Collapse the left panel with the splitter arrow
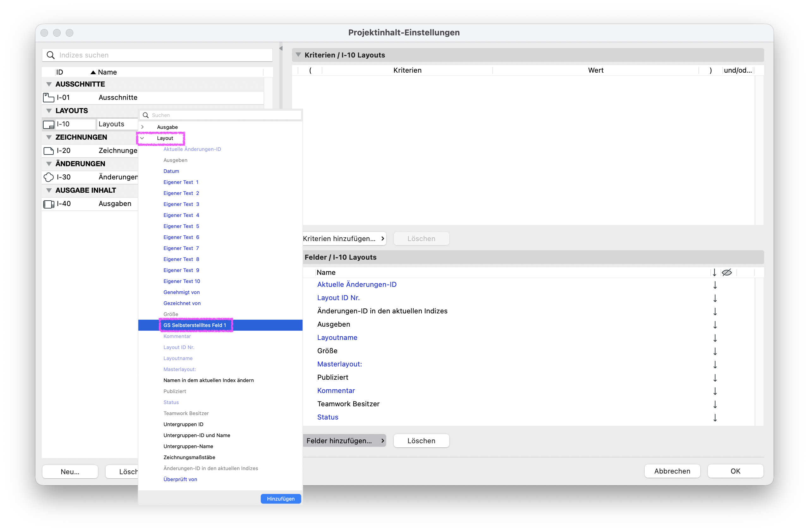Screen dimensions: 809x532 point(281,49)
